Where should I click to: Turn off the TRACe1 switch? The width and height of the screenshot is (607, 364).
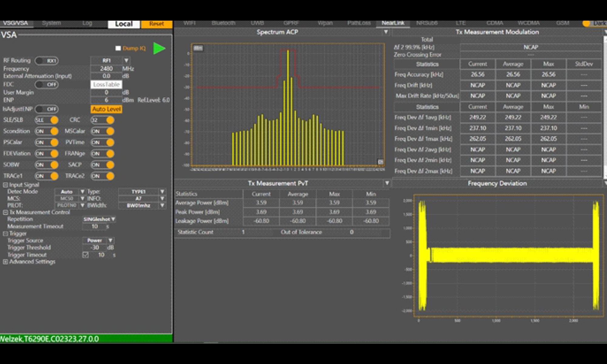[x=46, y=176]
